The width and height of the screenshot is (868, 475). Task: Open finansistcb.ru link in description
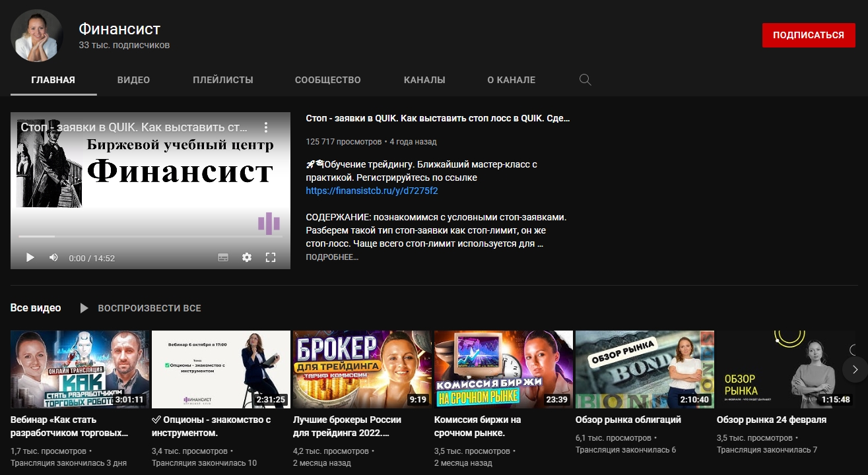point(372,191)
